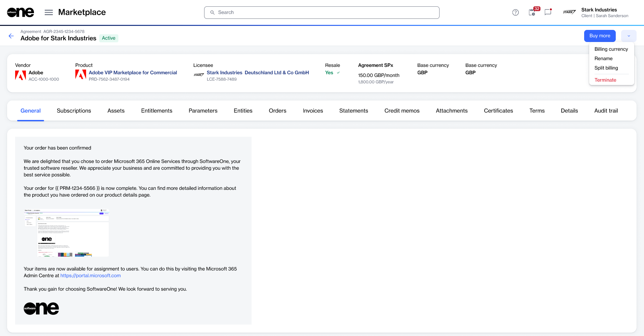Go back using the left arrow
The height and width of the screenshot is (336, 644).
[11, 36]
